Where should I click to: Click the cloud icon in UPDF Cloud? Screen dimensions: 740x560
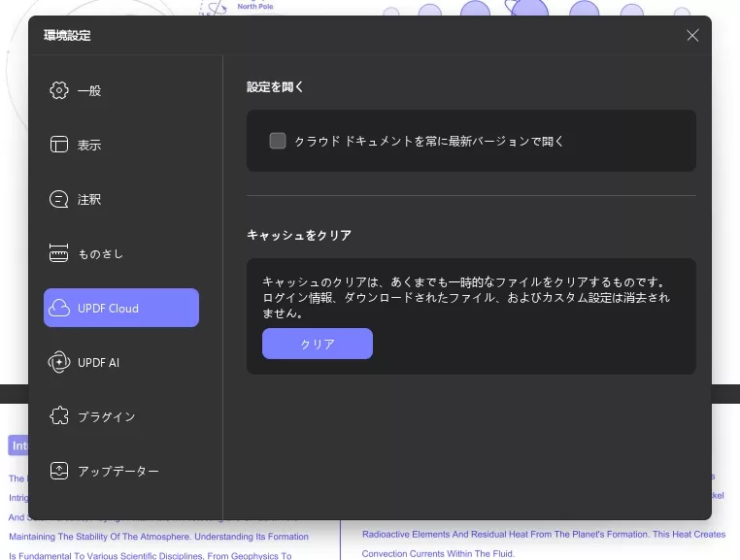pos(59,308)
